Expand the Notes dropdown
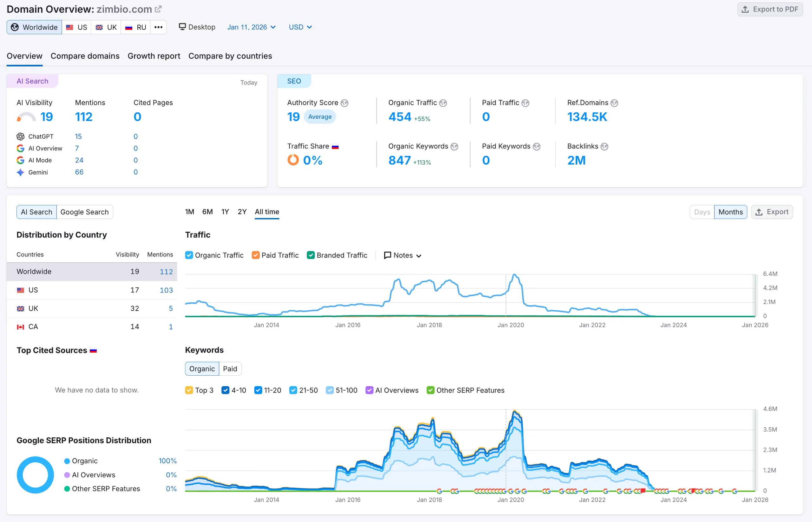The height and width of the screenshot is (522, 812). [x=403, y=255]
